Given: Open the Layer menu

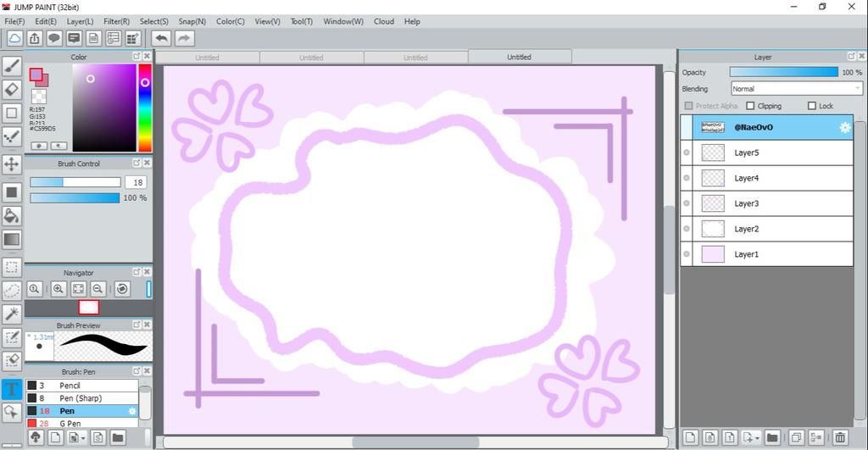Looking at the screenshot, I should click(80, 21).
